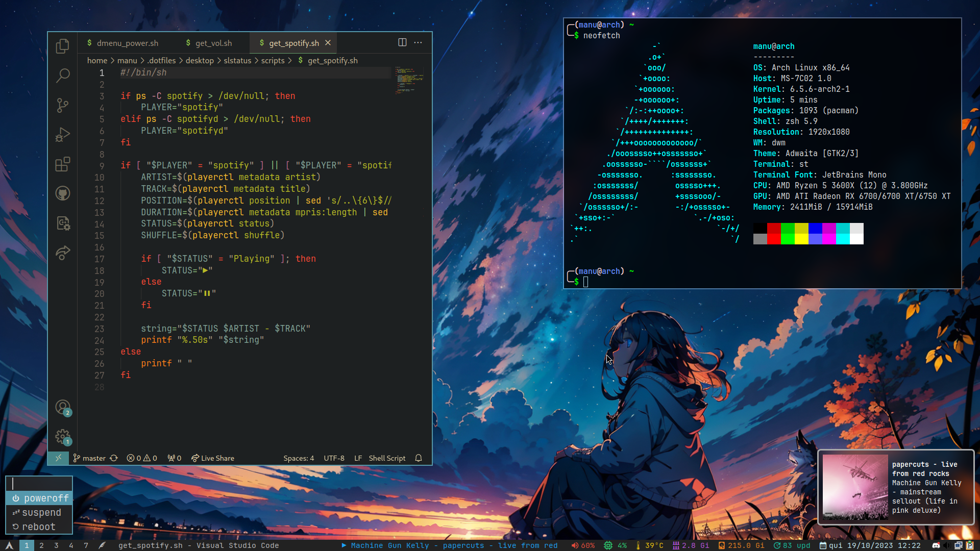Switch to the dmenu_power.sh tab
The image size is (980, 551).
pyautogui.click(x=127, y=43)
